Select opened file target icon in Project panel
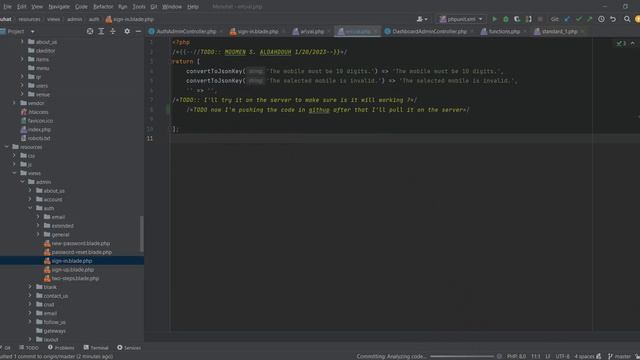Screen dimensions: 640x360 [90, 31]
